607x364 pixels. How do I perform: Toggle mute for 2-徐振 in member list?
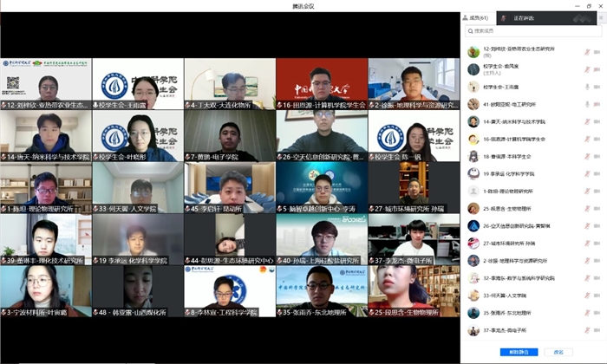(587, 260)
